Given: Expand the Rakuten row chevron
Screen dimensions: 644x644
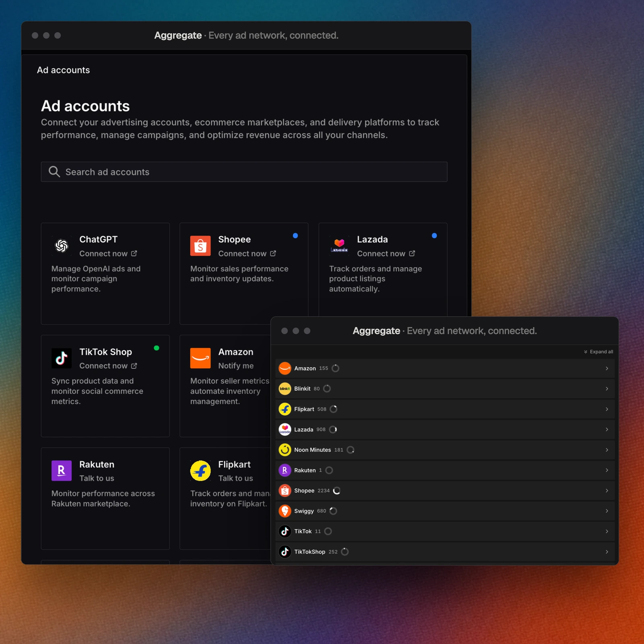Looking at the screenshot, I should (607, 470).
